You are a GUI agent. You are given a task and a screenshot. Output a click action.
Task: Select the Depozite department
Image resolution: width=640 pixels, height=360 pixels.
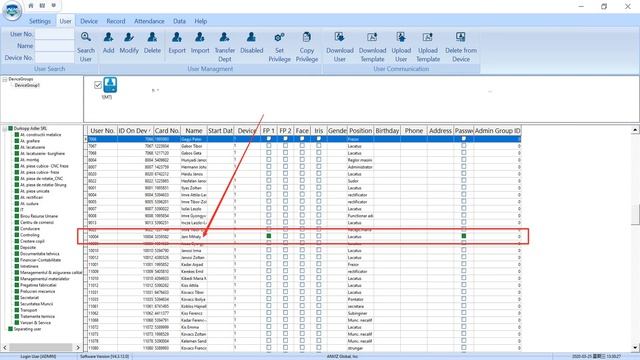pyautogui.click(x=28, y=247)
